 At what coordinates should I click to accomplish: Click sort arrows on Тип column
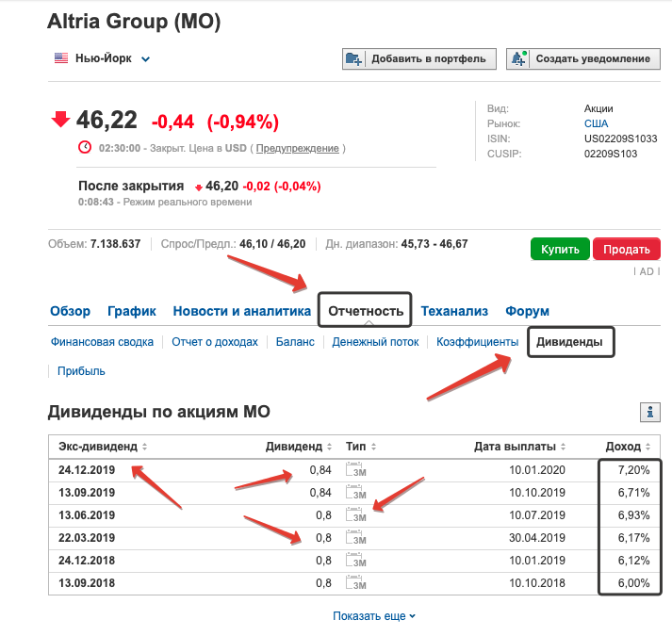pyautogui.click(x=374, y=447)
